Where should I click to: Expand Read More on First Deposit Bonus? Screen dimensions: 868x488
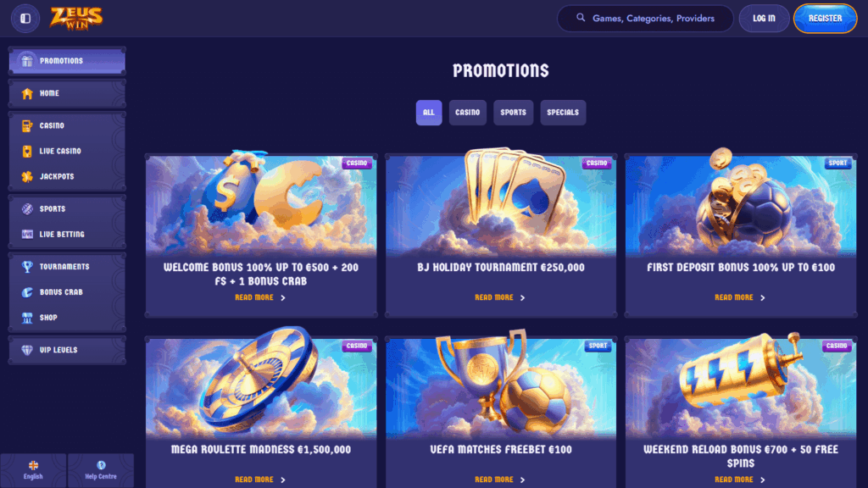click(x=740, y=297)
